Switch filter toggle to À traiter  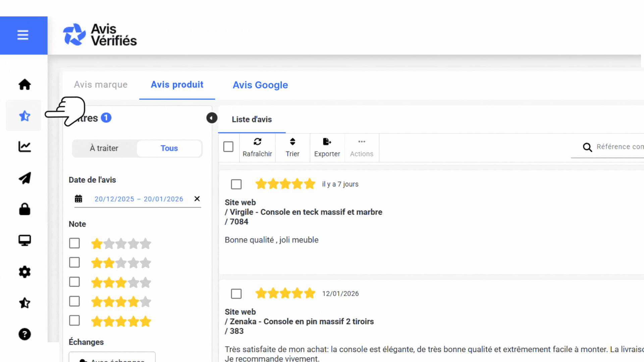coord(104,148)
